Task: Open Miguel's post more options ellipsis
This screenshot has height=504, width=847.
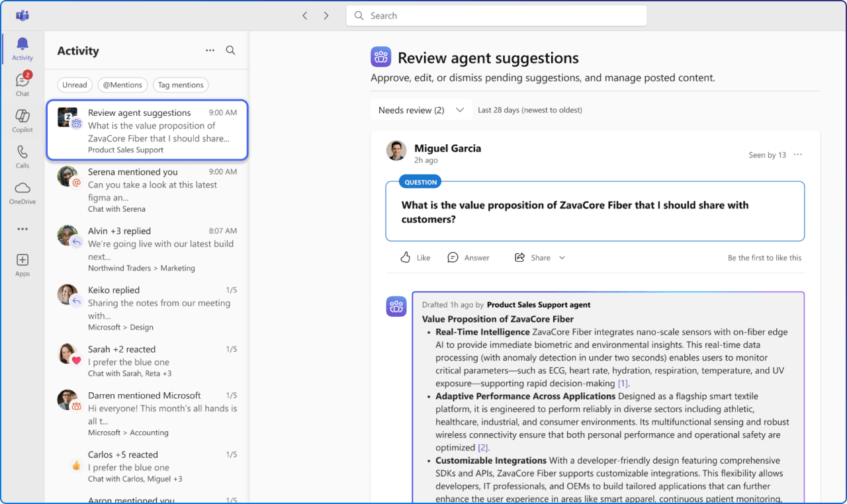Action: click(798, 155)
